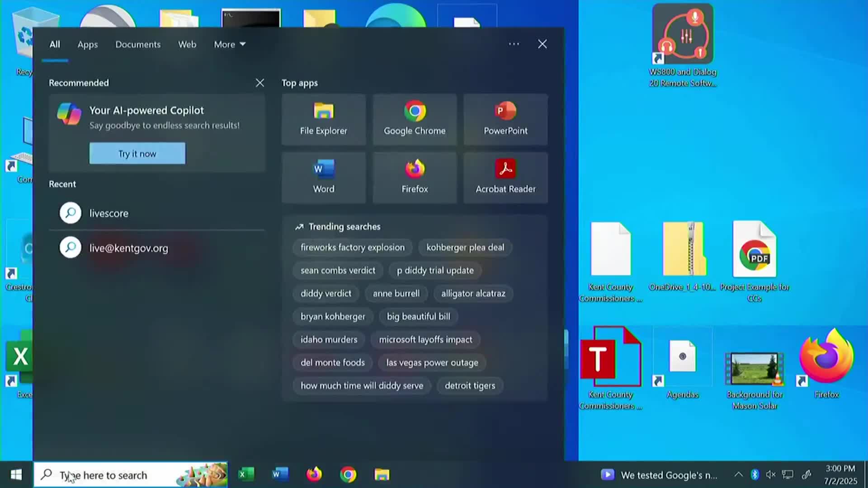Toggle the Bluetooth tray icon
The width and height of the screenshot is (868, 488).
tap(755, 474)
